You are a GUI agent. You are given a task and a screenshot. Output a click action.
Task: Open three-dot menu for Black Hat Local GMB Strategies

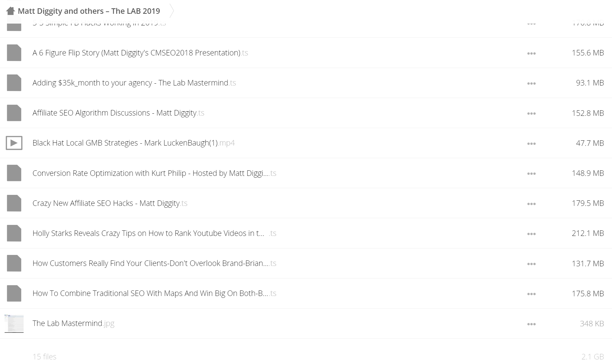pyautogui.click(x=531, y=143)
